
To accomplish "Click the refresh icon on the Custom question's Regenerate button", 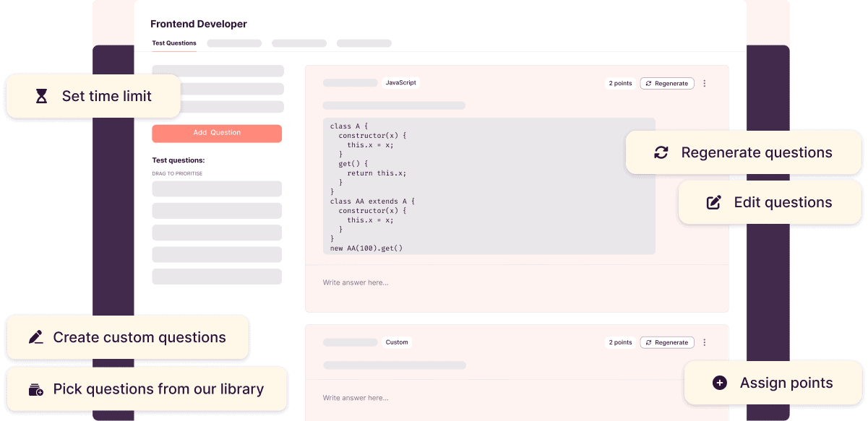I will (x=649, y=342).
